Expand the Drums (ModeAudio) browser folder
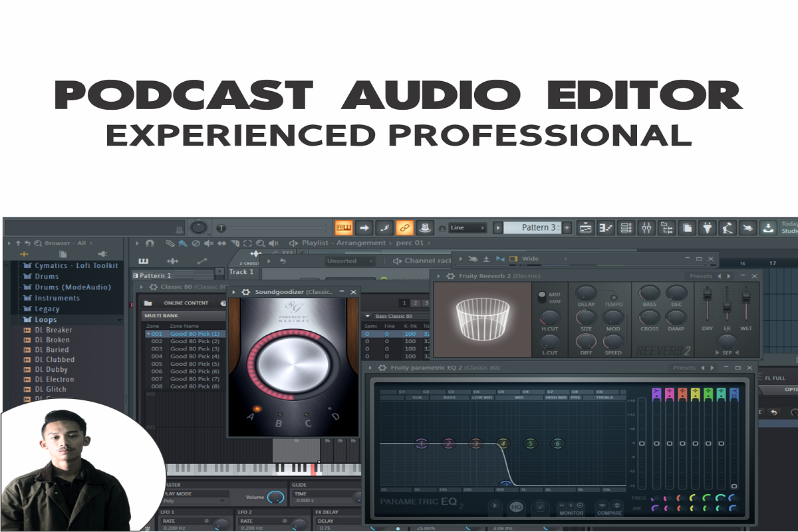The width and height of the screenshot is (798, 532). 72,287
